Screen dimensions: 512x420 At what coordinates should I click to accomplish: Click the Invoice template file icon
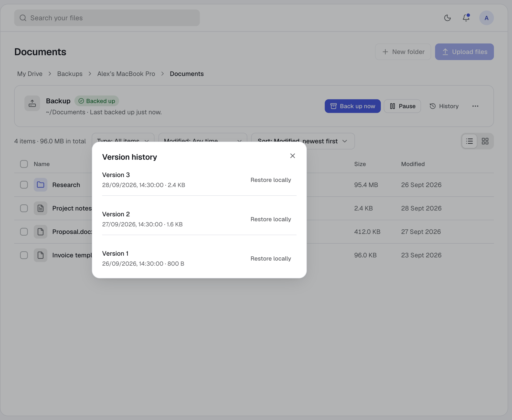(x=41, y=255)
